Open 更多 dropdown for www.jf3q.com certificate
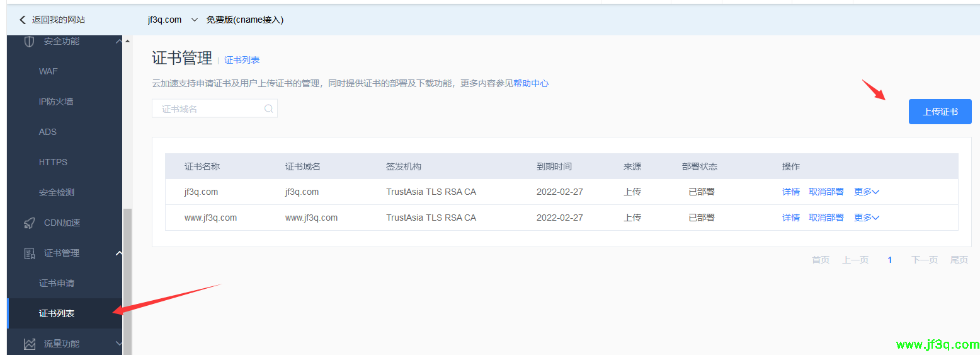 (866, 218)
